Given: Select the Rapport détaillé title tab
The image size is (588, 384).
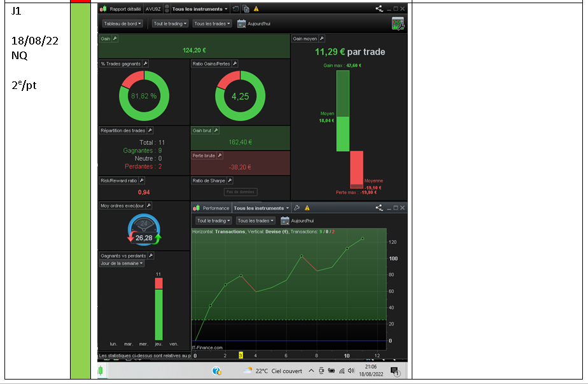Looking at the screenshot, I should (125, 9).
